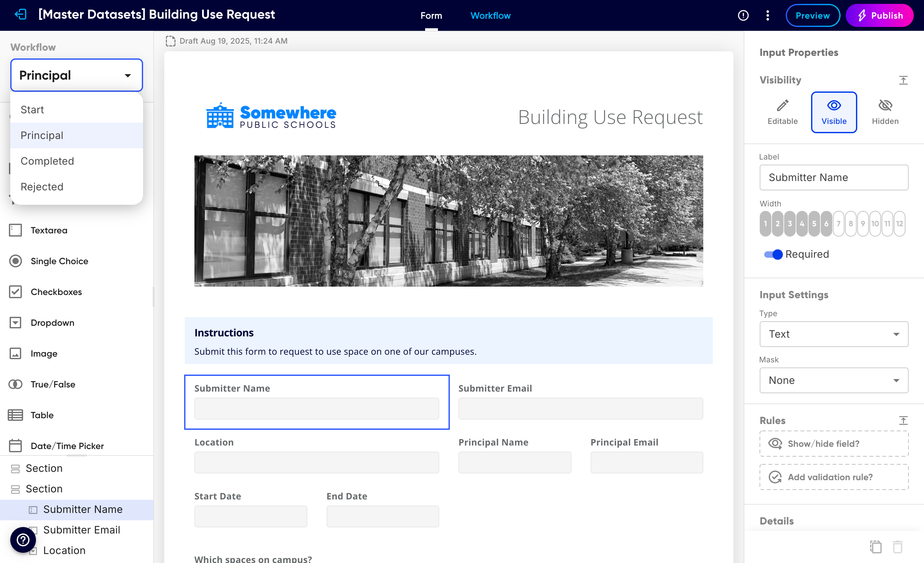The image size is (924, 563).
Task: Set field width to 9
Action: coord(863,223)
